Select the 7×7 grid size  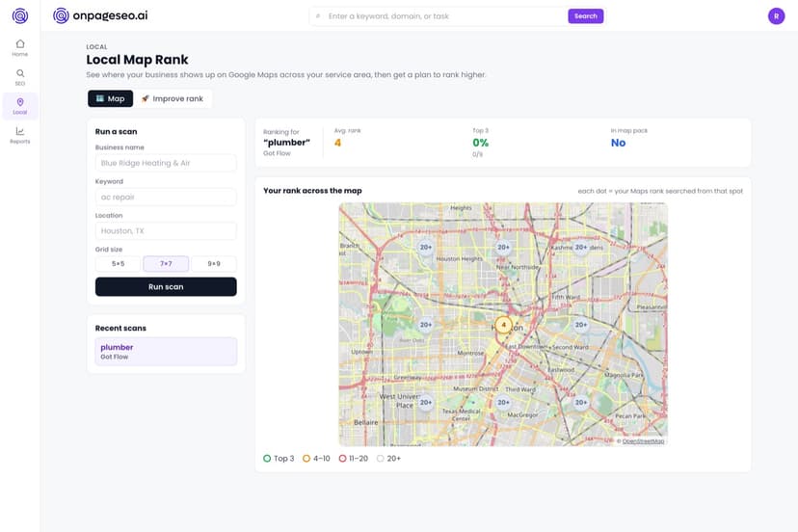tap(166, 264)
